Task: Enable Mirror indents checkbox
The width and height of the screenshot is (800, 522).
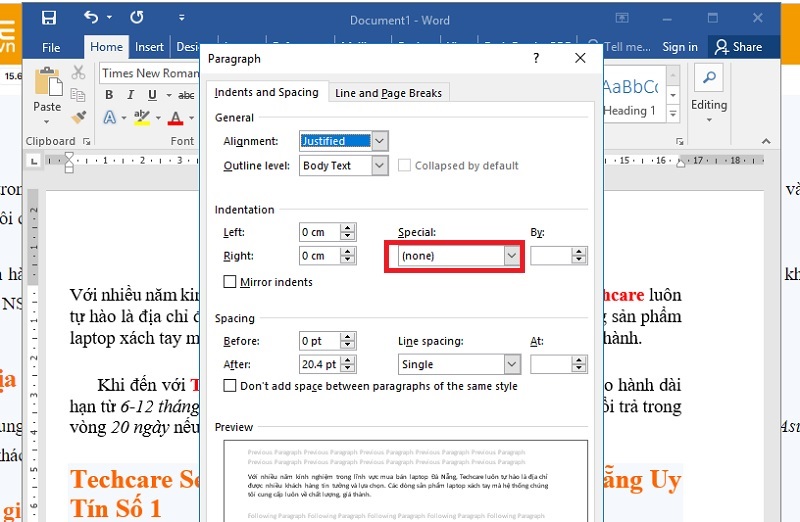Action: [230, 282]
